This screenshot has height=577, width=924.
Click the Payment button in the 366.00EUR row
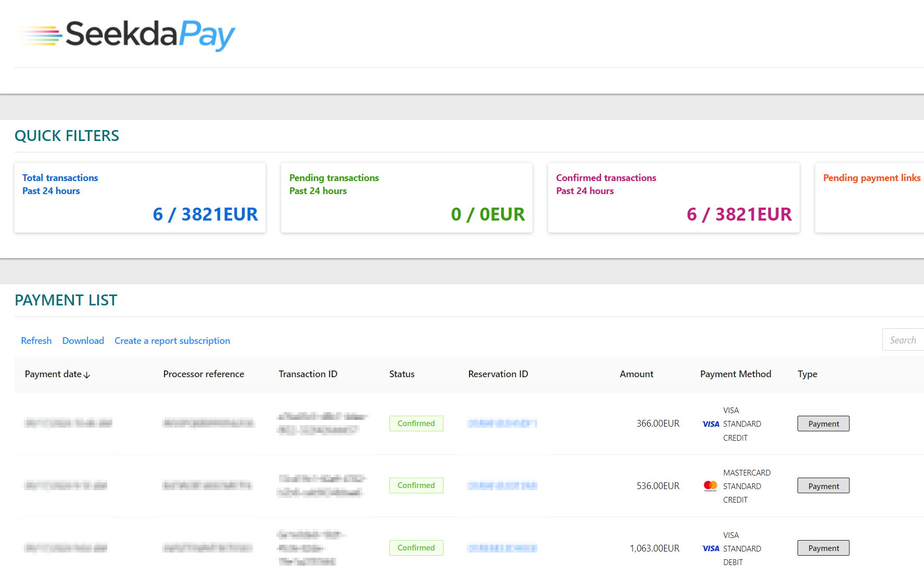pyautogui.click(x=824, y=424)
